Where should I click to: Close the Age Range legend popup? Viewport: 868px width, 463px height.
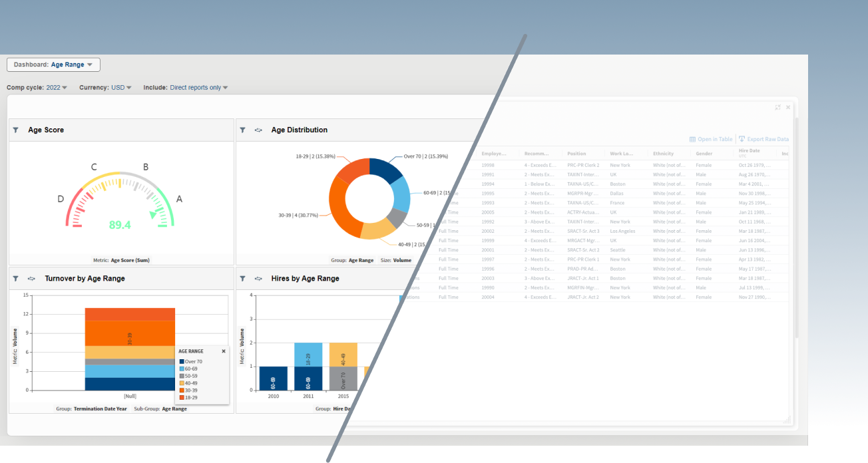click(224, 351)
